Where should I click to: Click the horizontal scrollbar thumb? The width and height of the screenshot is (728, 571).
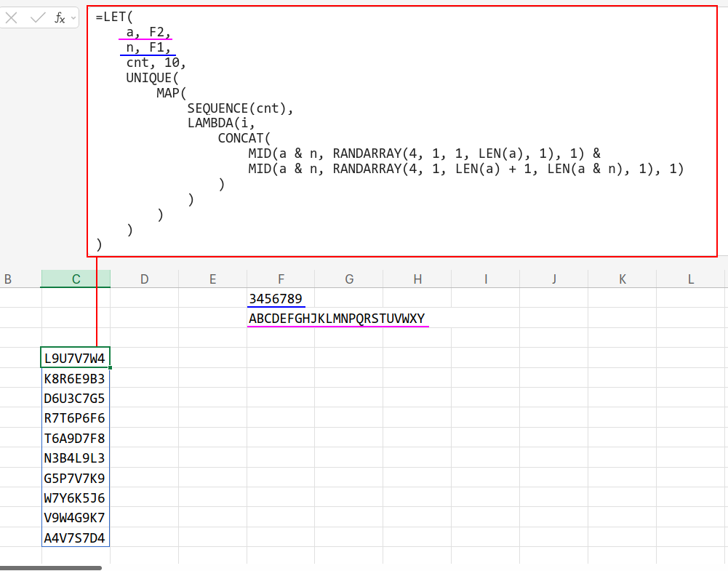51,567
